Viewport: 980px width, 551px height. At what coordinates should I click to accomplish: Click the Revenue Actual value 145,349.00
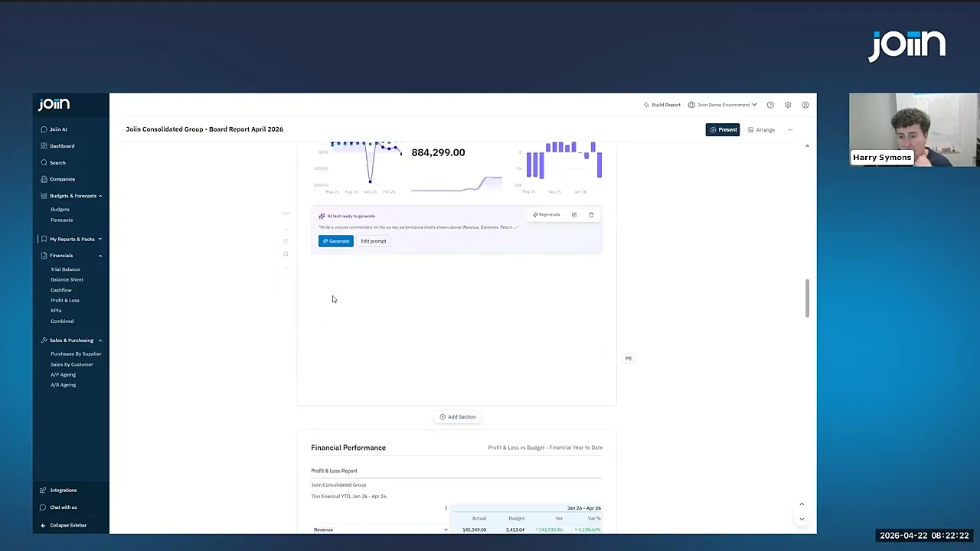pyautogui.click(x=474, y=530)
